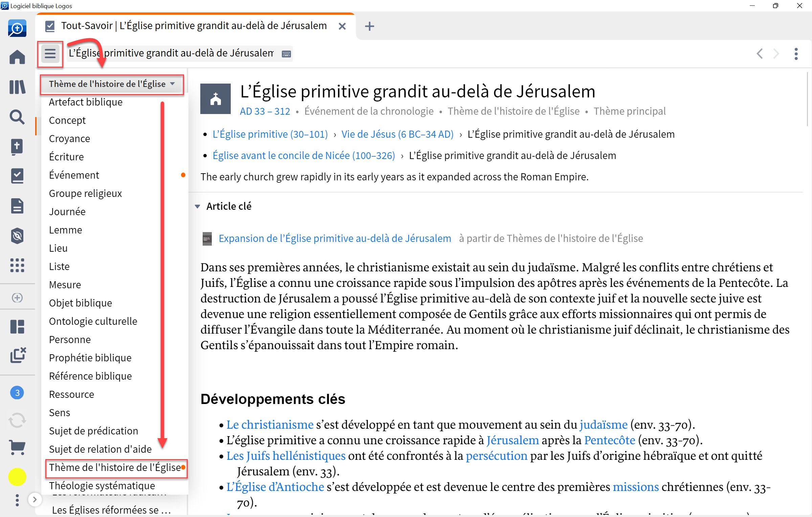Image resolution: width=812 pixels, height=517 pixels.
Task: Choose Lieu from the type list
Action: (58, 248)
